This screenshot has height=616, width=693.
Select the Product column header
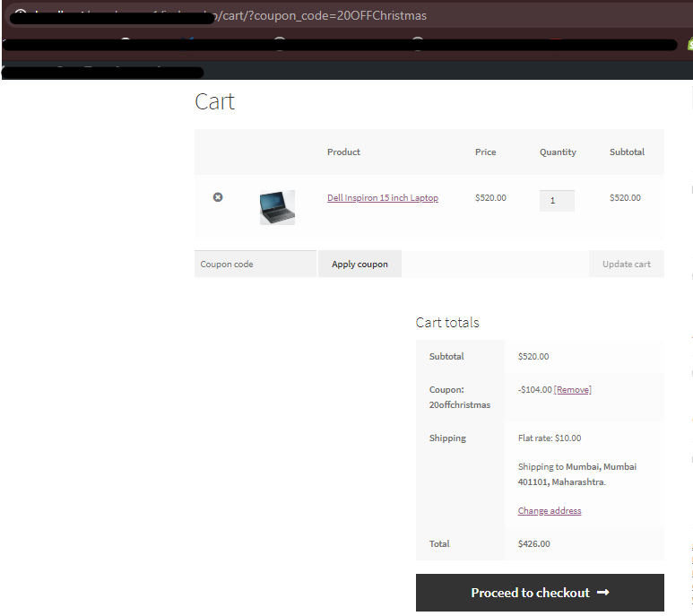click(x=343, y=152)
